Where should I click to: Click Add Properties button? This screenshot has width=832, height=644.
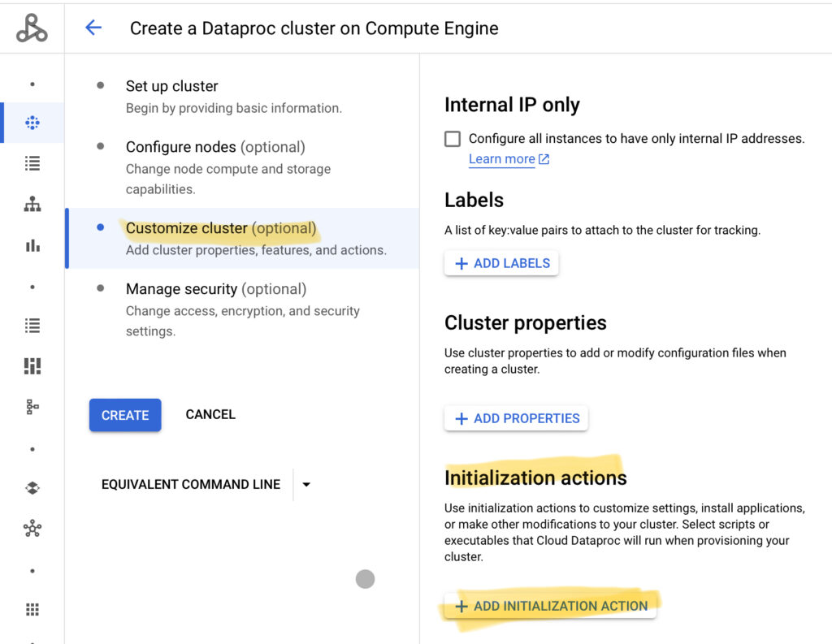516,418
